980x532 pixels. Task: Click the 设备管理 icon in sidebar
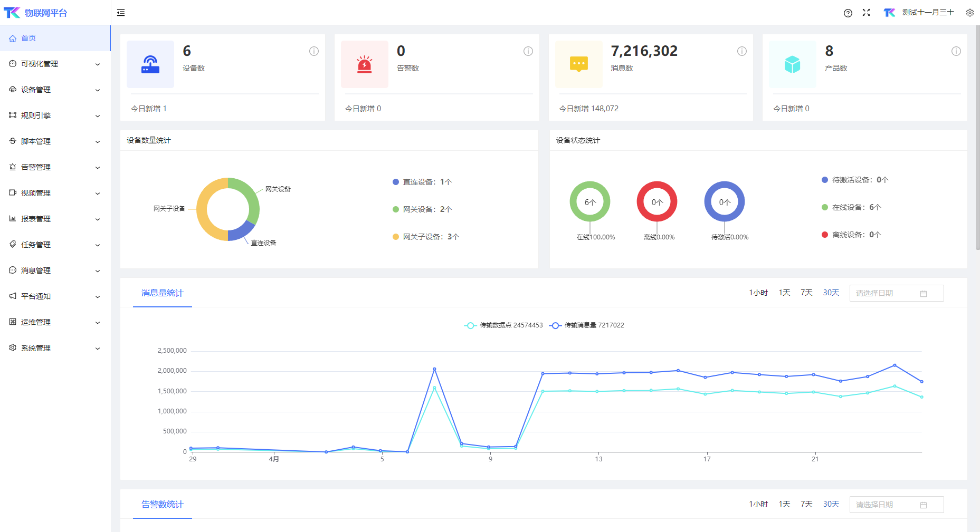click(13, 90)
